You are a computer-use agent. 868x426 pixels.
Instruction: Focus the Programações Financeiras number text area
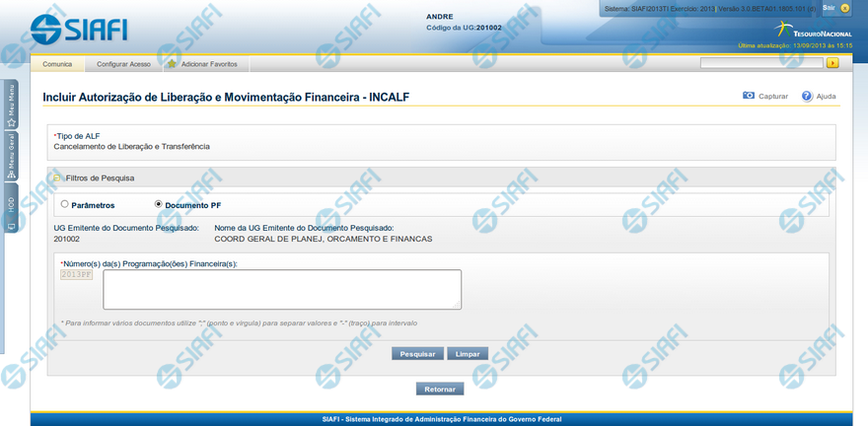point(282,290)
